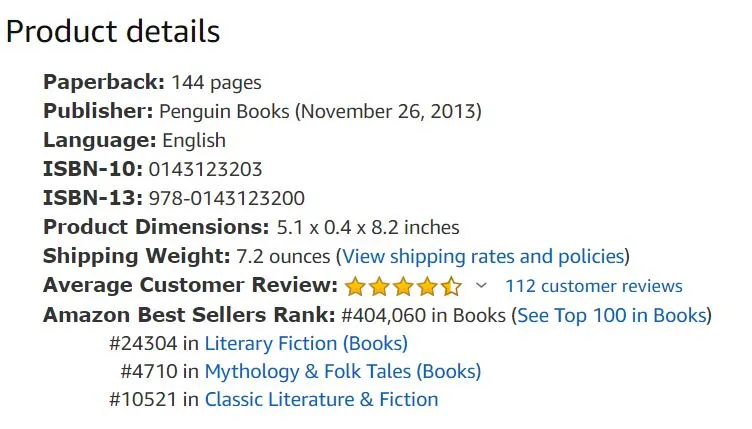
Task: Open 112 customer reviews link
Action: tap(594, 286)
